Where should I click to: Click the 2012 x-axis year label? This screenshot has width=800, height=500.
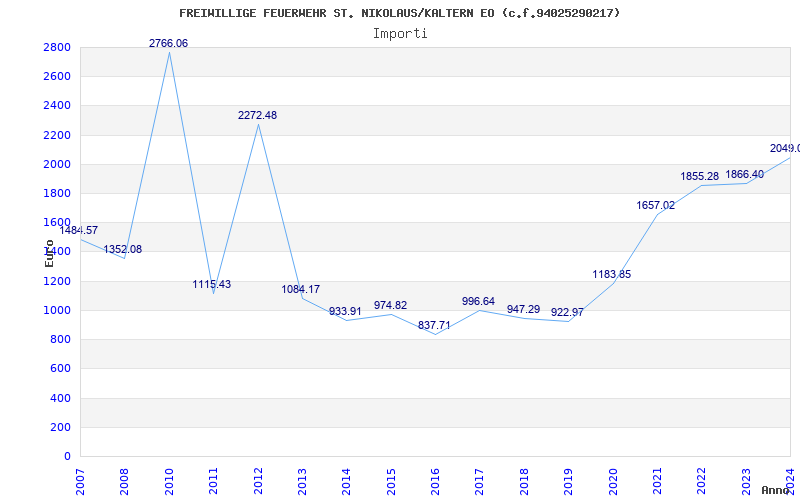click(x=258, y=481)
